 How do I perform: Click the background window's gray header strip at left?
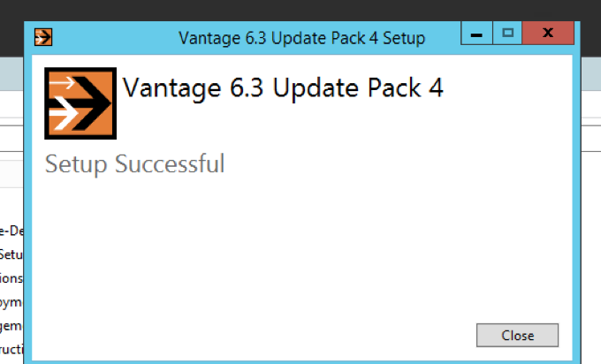11,74
